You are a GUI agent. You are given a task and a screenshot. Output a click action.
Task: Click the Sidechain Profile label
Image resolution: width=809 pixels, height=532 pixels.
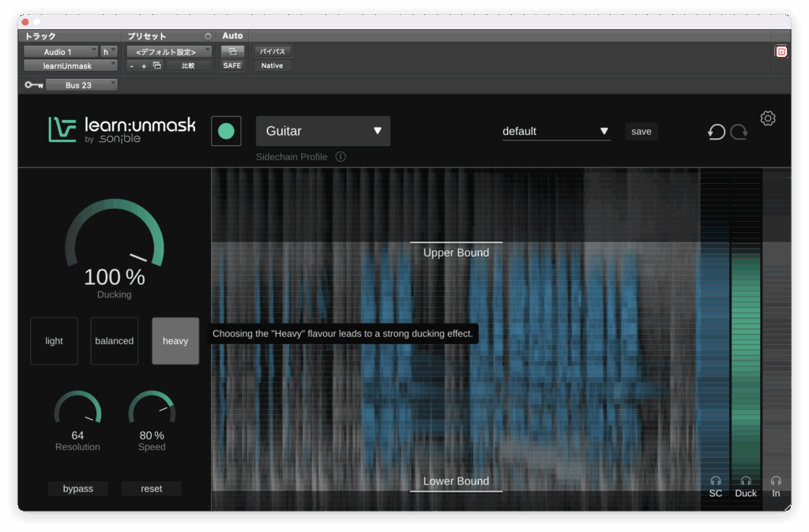tap(292, 157)
